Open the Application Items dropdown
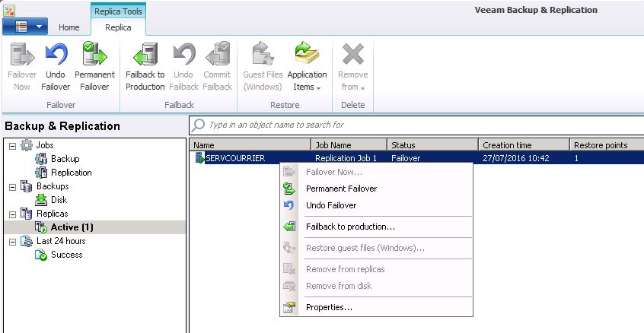644x333 pixels. (307, 68)
